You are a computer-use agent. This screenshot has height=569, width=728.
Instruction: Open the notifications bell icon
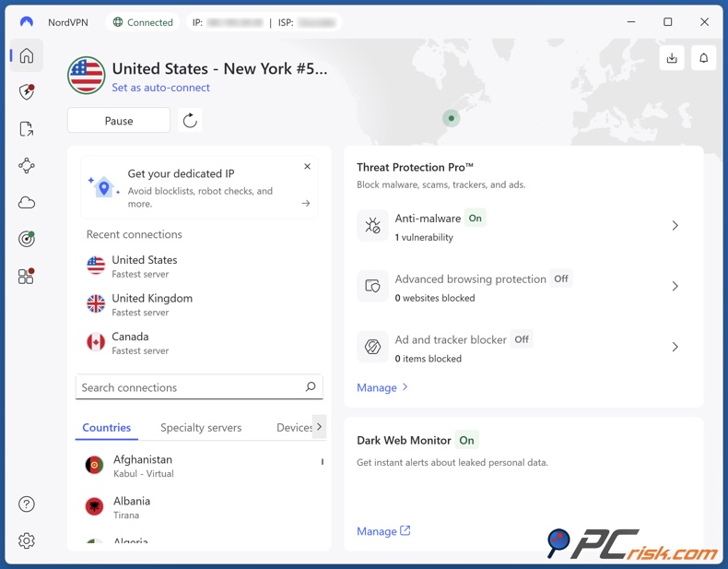[703, 58]
